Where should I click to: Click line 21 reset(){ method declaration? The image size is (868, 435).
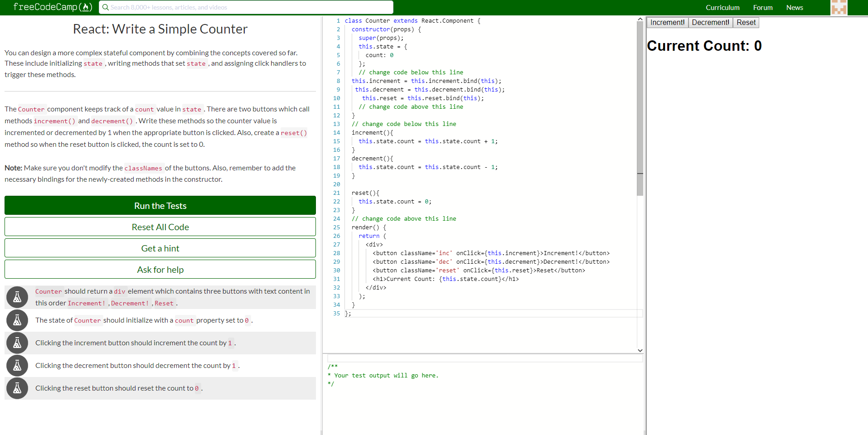(x=365, y=193)
